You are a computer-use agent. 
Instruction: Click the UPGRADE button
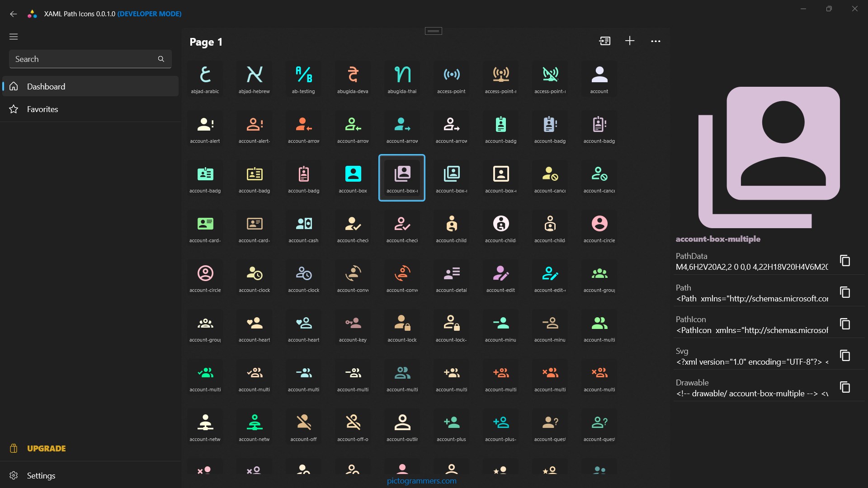(x=46, y=448)
